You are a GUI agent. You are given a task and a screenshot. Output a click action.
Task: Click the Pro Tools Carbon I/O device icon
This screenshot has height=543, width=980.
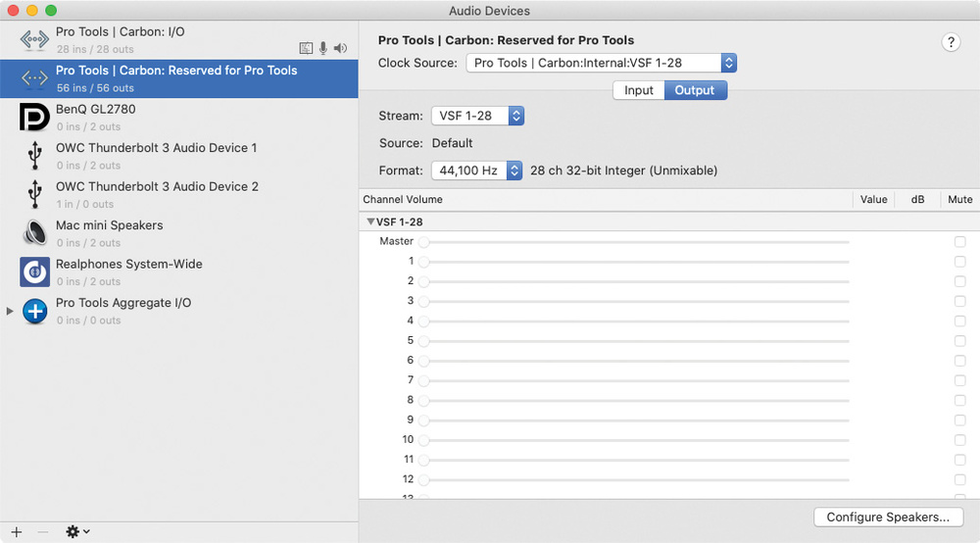point(34,39)
